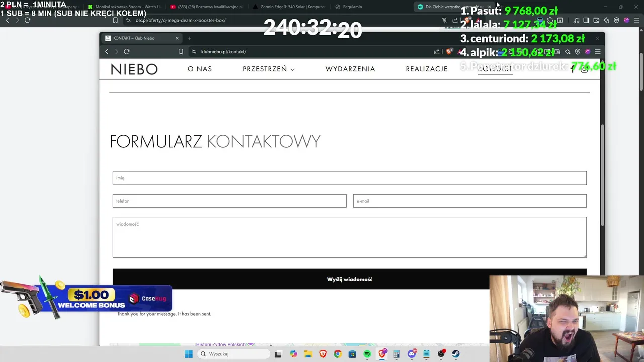This screenshot has height=362, width=644.
Task: Open the REALIZACJE page
Action: (x=427, y=69)
